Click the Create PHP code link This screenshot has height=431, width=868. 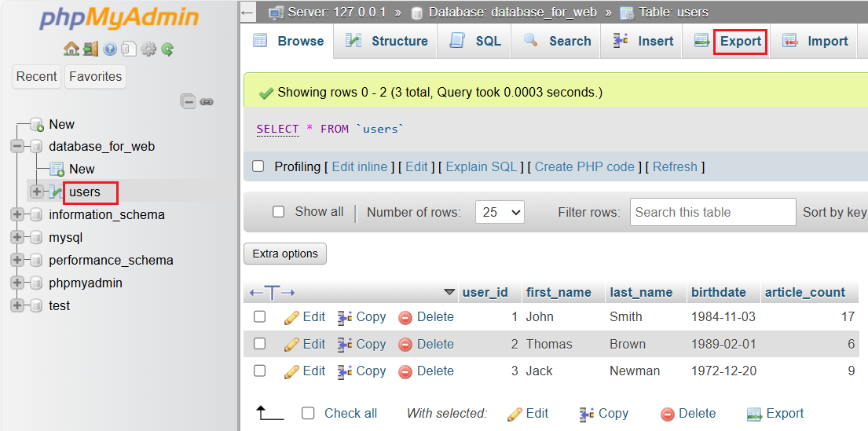[x=584, y=166]
